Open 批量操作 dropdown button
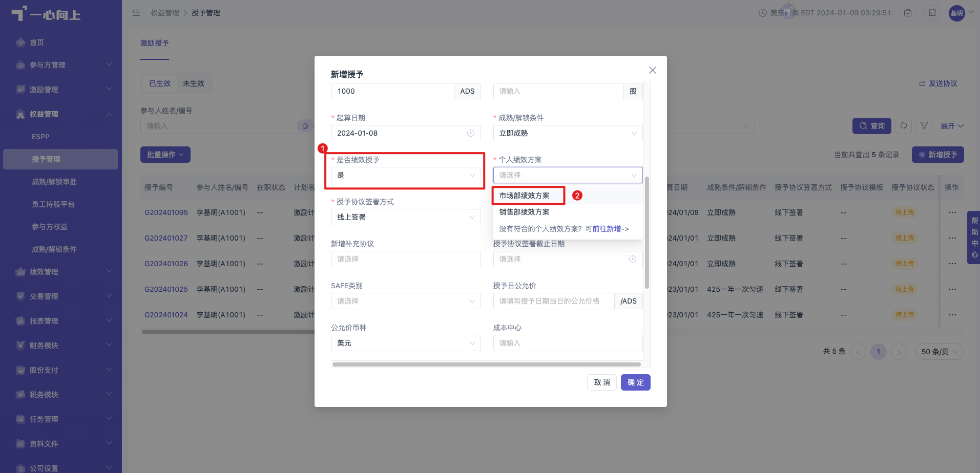 165,155
